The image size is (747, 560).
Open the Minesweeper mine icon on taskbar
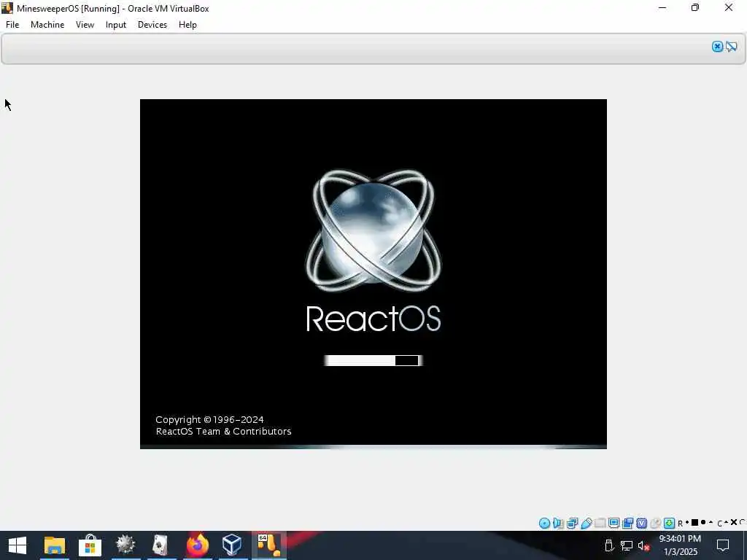pyautogui.click(x=125, y=545)
